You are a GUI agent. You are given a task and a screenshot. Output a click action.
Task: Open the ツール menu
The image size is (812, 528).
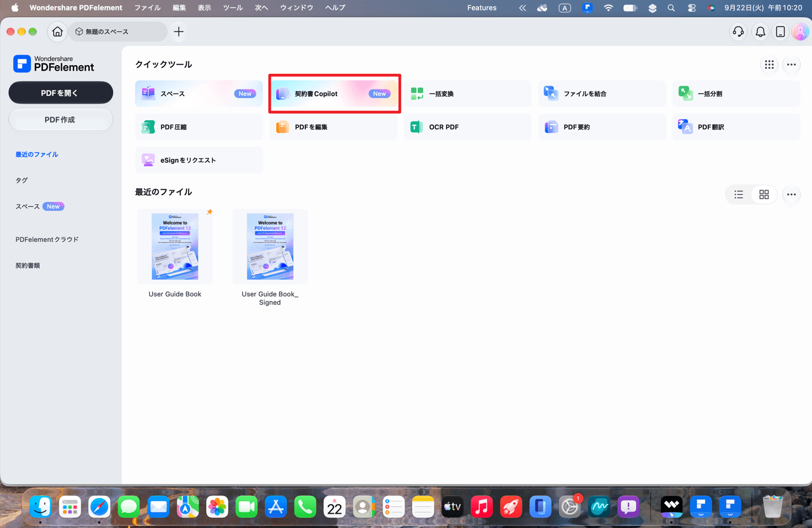pos(233,8)
